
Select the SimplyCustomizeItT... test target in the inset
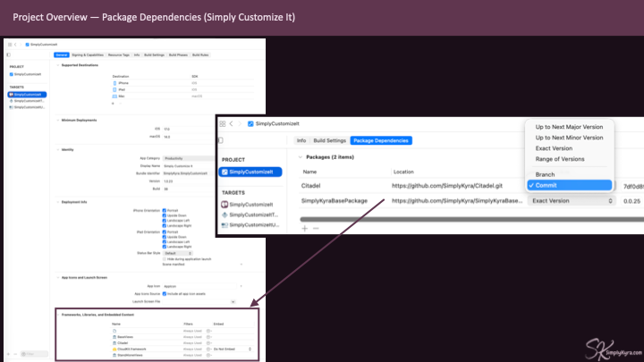250,215
